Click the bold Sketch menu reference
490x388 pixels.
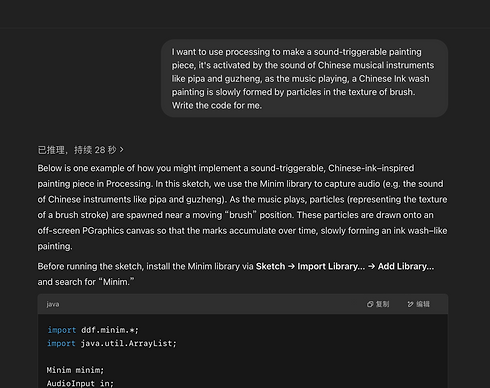[x=270, y=266]
